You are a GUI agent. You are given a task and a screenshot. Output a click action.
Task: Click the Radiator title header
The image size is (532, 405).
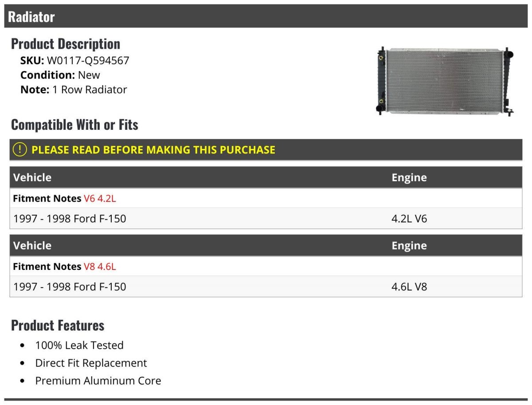31,17
